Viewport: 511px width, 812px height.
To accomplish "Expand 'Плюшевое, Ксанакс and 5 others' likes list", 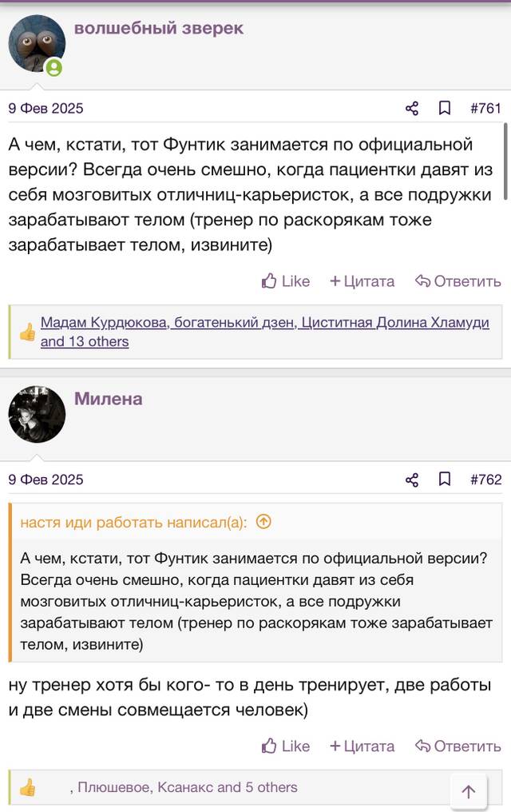I will (x=187, y=787).
